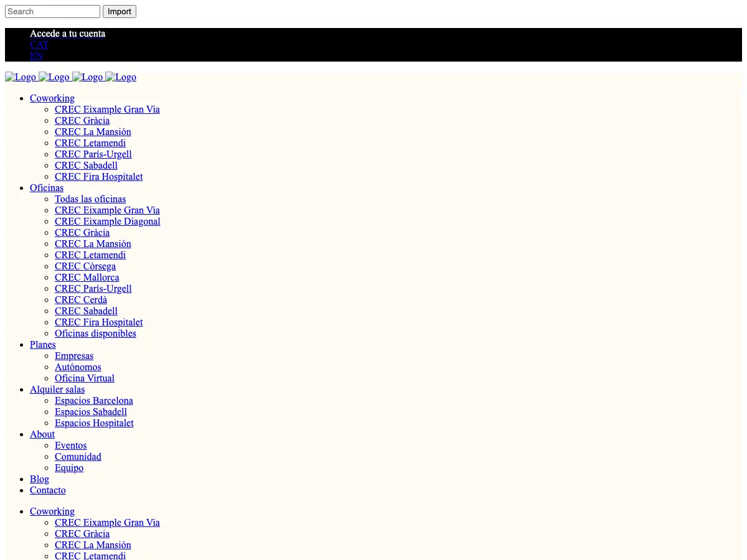The image size is (747, 560).
Task: Click the Import button
Action: coord(120,12)
